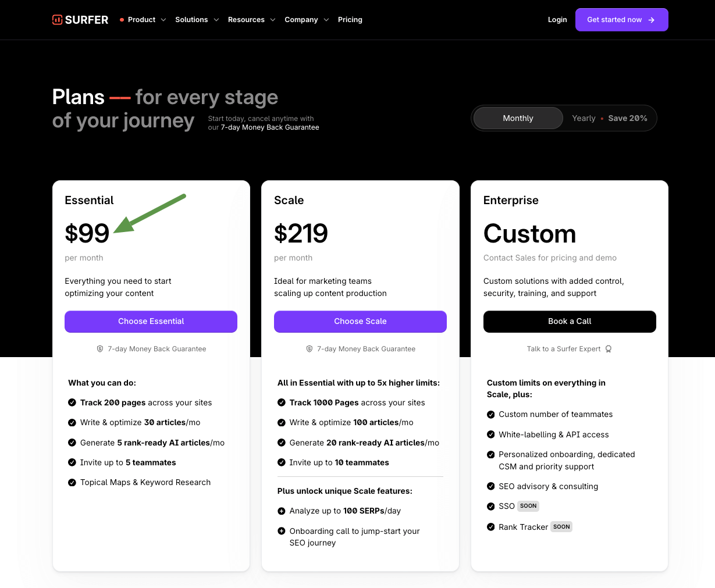The image size is (715, 588).
Task: Click Choose Scale button
Action: click(360, 322)
